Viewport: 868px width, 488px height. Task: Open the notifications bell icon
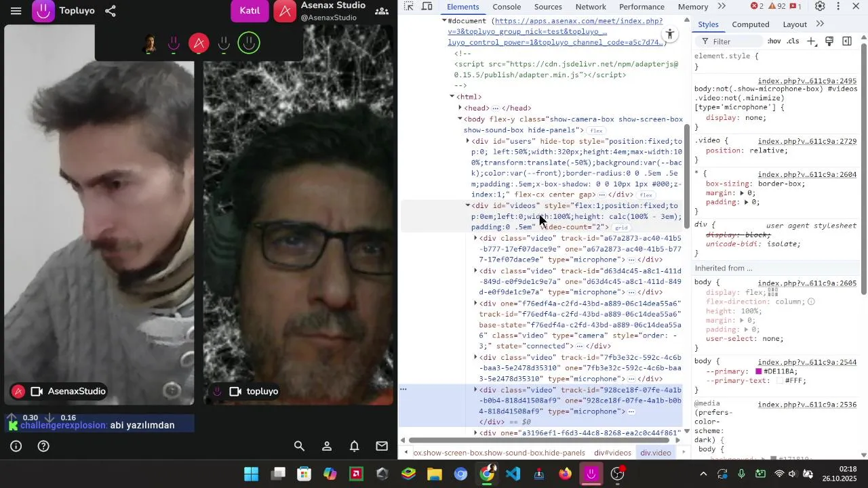point(354,446)
